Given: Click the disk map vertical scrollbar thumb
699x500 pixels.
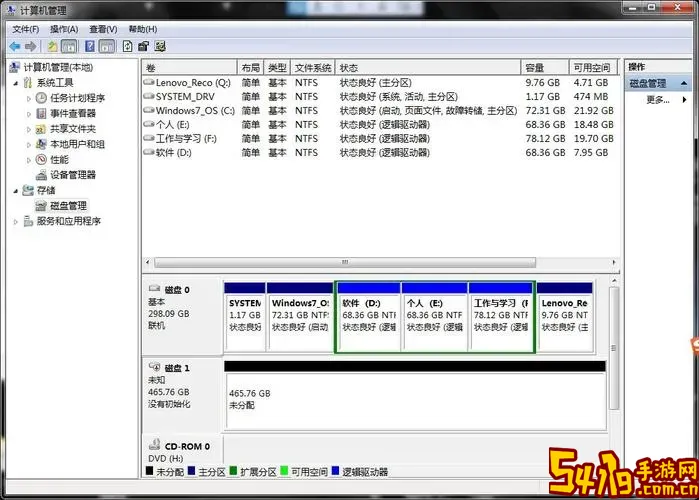Looking at the screenshot, I should [x=614, y=348].
